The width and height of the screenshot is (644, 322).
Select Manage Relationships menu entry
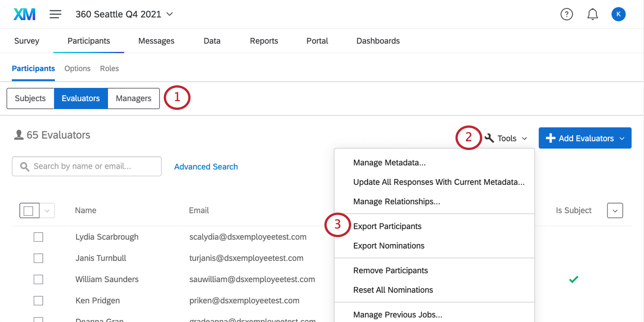pyautogui.click(x=396, y=202)
